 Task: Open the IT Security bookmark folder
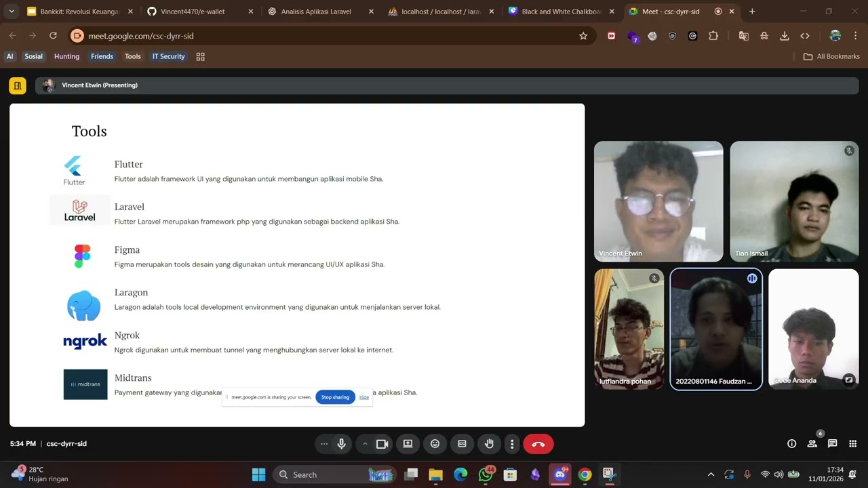[x=168, y=56]
